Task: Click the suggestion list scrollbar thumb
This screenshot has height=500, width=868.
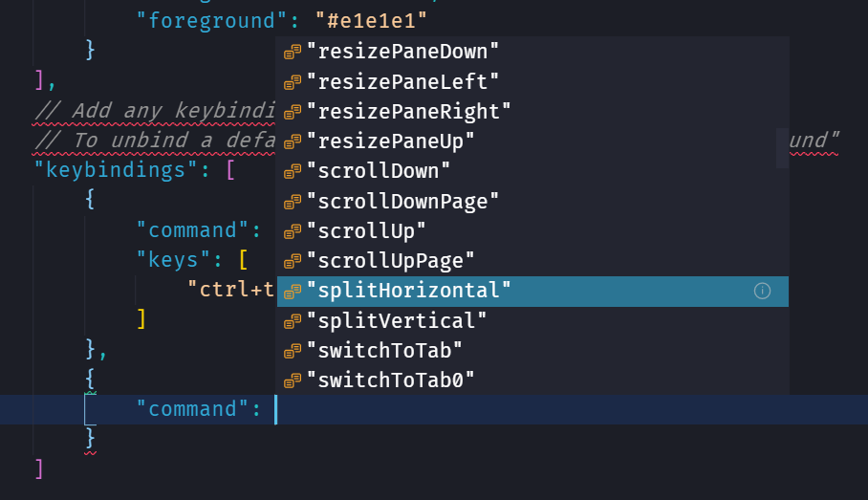Action: pyautogui.click(x=782, y=148)
